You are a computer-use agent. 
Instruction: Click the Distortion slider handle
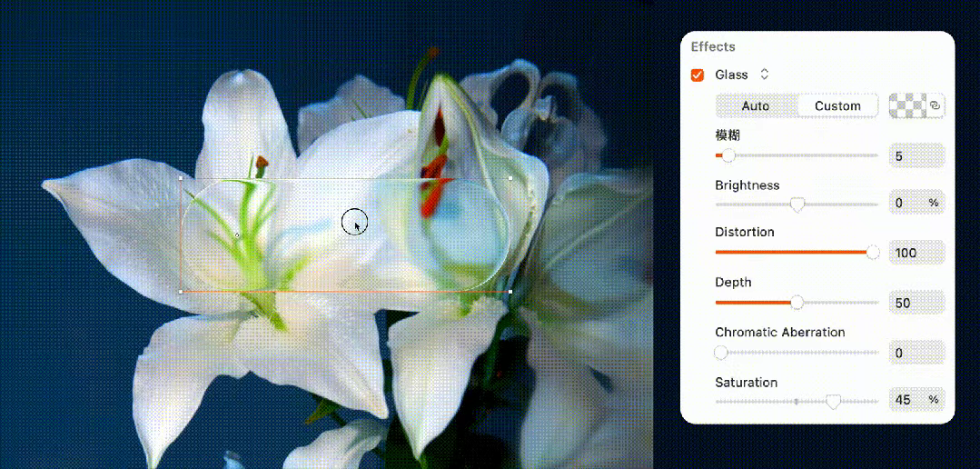click(873, 253)
